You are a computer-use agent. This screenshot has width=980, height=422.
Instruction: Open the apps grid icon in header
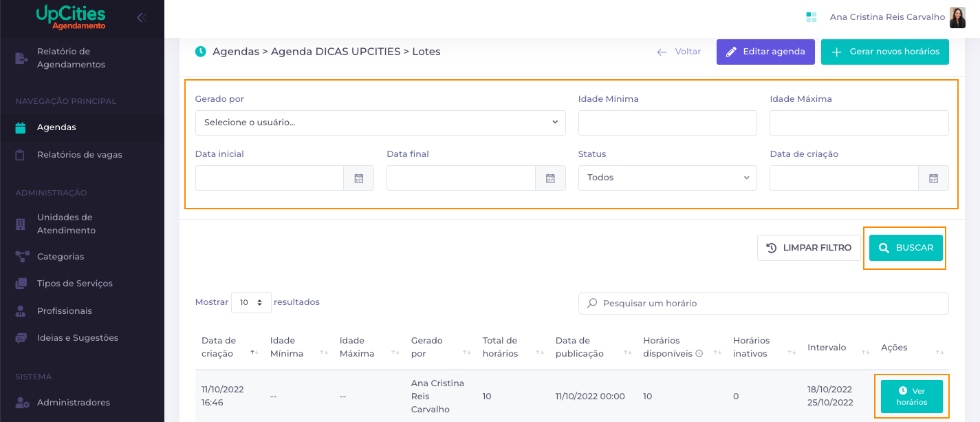[812, 17]
